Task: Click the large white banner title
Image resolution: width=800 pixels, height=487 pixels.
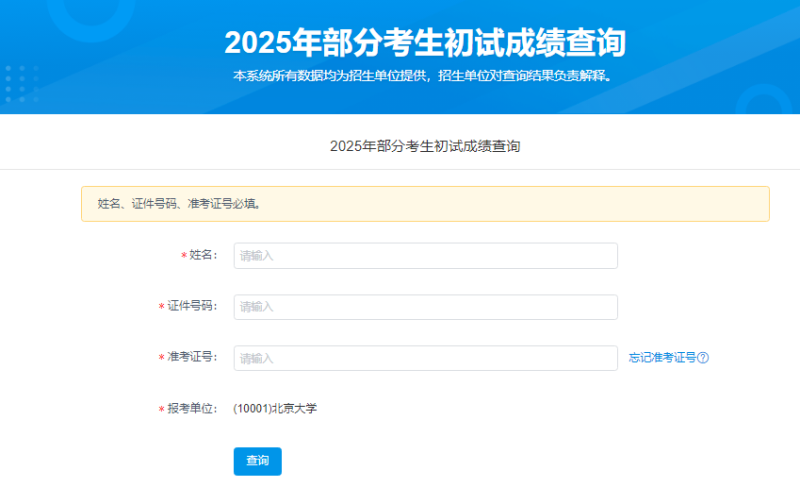Action: click(425, 42)
